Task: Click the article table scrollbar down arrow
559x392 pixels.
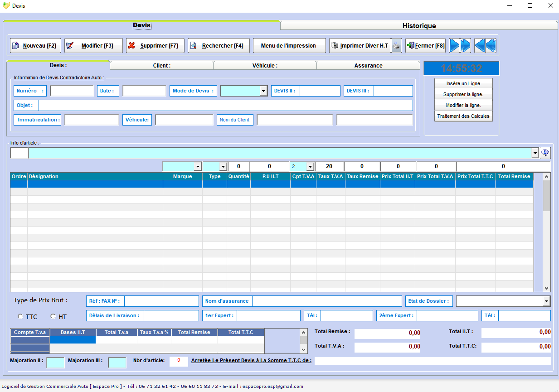Action: [x=546, y=288]
